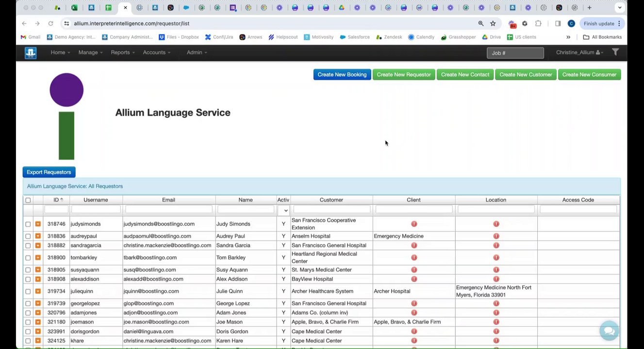The image size is (644, 349).
Task: Click the Job # search field
Action: pos(515,53)
